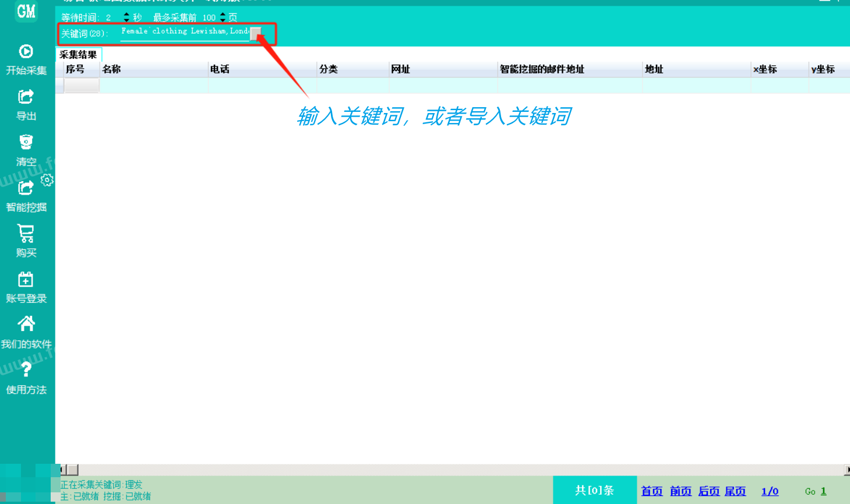Click the max pages value 100
The height and width of the screenshot is (504, 850).
pos(209,17)
